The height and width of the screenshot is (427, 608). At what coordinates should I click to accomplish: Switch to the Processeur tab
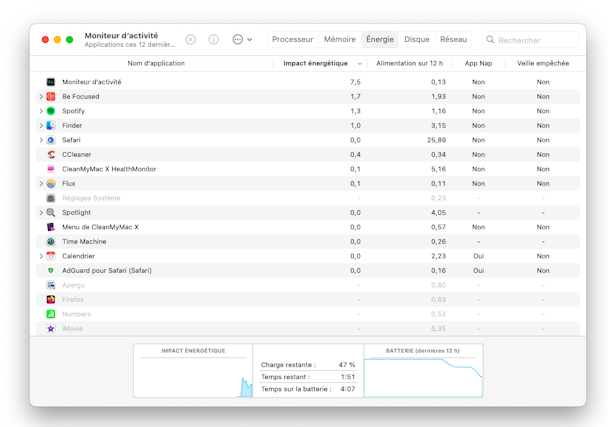point(292,40)
